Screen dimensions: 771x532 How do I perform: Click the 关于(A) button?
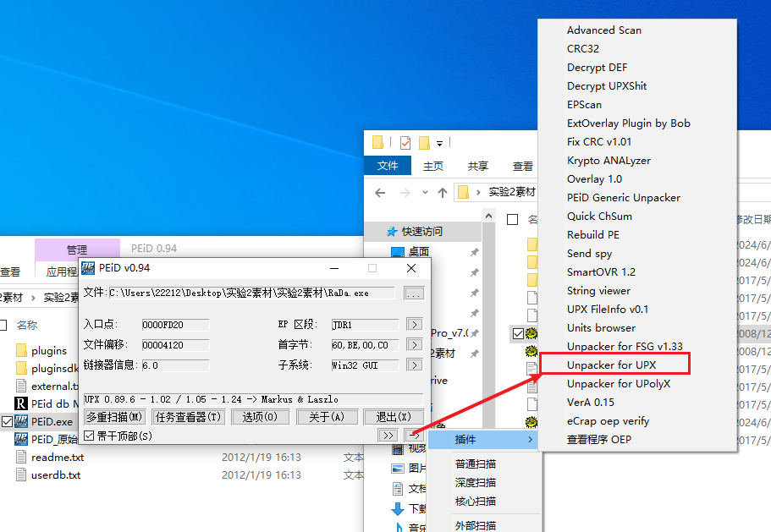(327, 417)
